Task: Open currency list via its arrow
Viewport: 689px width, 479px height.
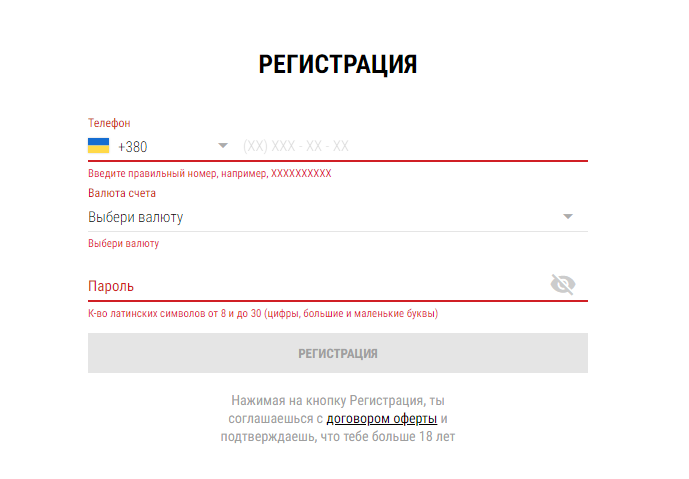Action: (x=568, y=217)
